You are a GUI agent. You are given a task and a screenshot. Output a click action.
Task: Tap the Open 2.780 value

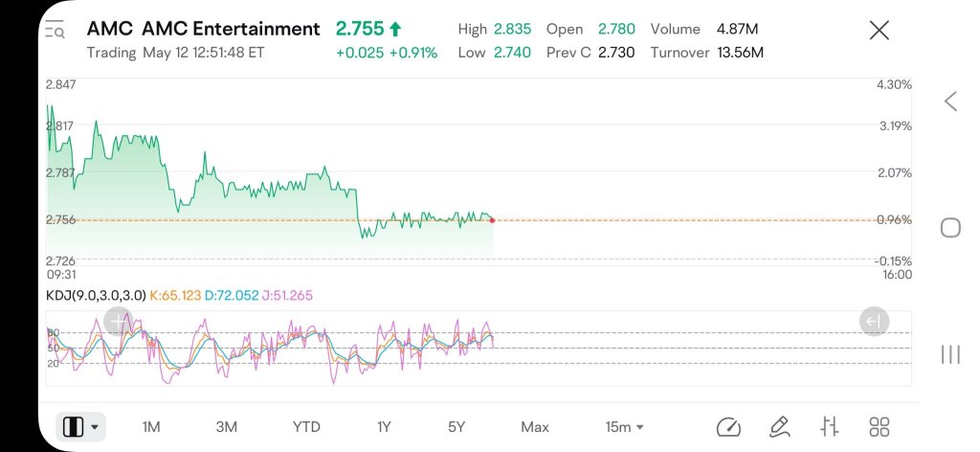pos(616,29)
